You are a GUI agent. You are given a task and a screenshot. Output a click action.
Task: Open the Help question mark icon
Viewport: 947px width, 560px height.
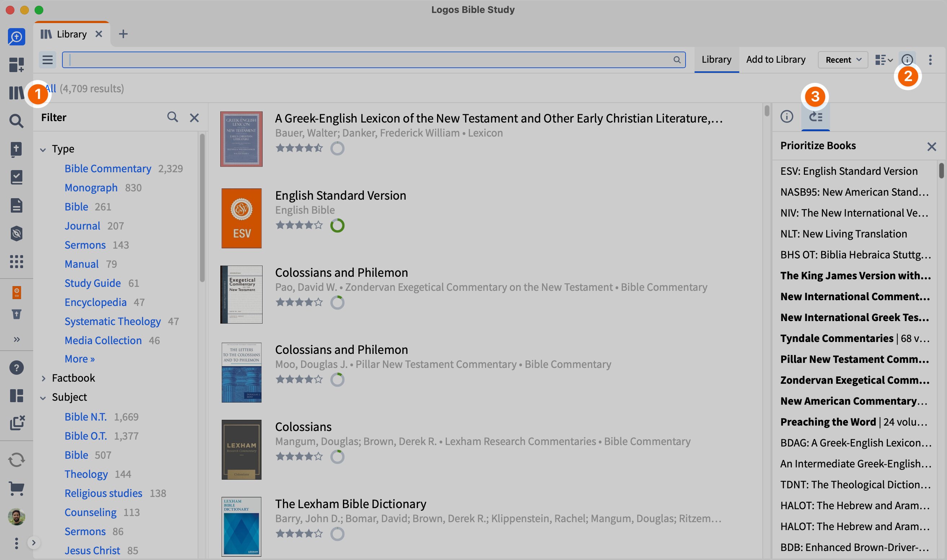tap(17, 368)
